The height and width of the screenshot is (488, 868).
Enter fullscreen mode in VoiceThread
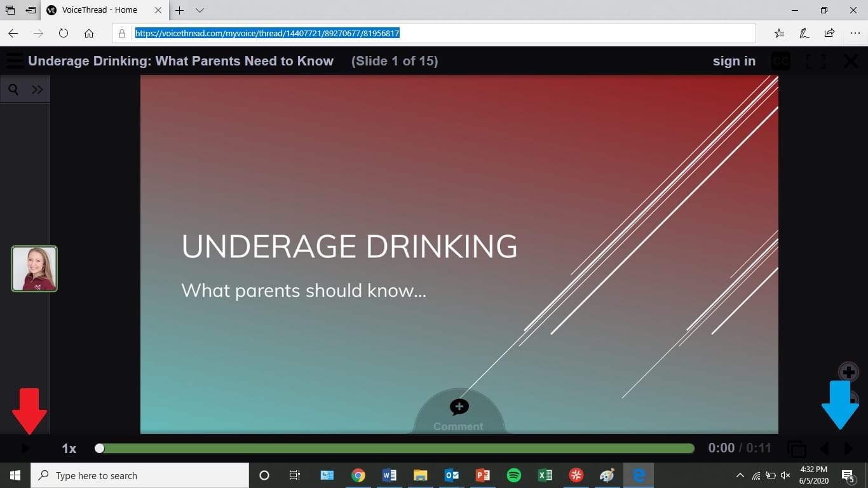pyautogui.click(x=815, y=61)
